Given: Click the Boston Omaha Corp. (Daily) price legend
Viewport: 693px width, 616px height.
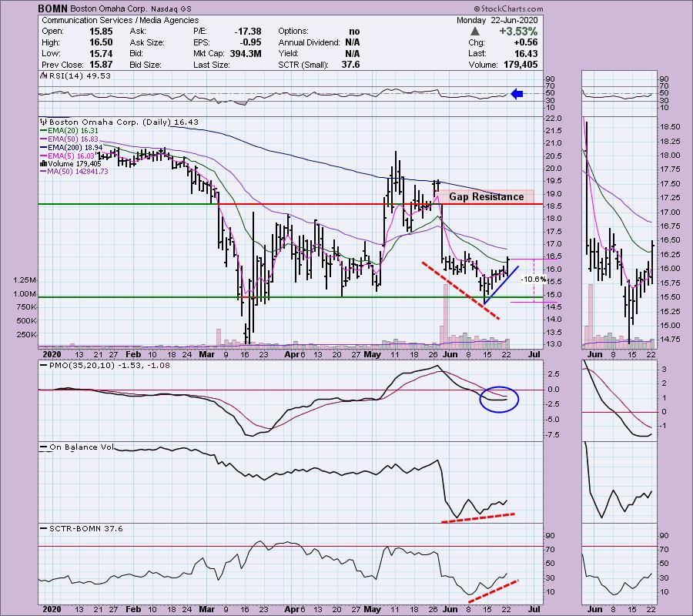Looking at the screenshot, I should click(124, 122).
